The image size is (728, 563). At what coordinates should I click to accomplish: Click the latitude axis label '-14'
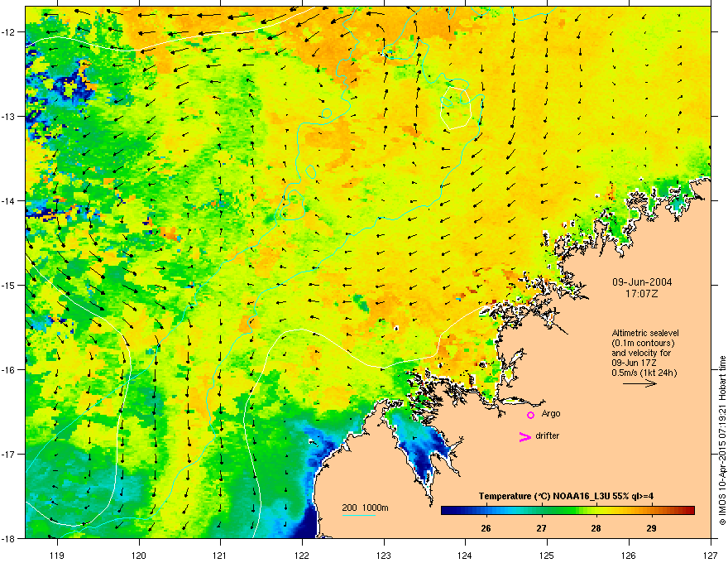(x=9, y=200)
